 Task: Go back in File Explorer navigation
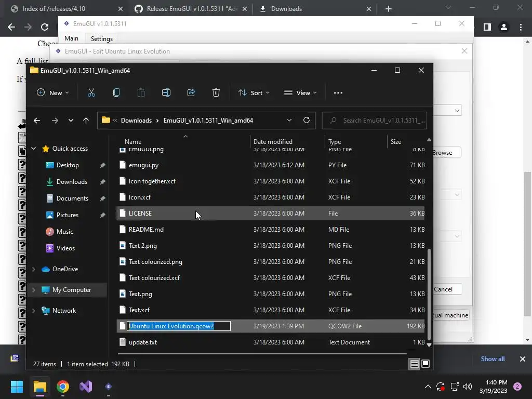(x=37, y=121)
